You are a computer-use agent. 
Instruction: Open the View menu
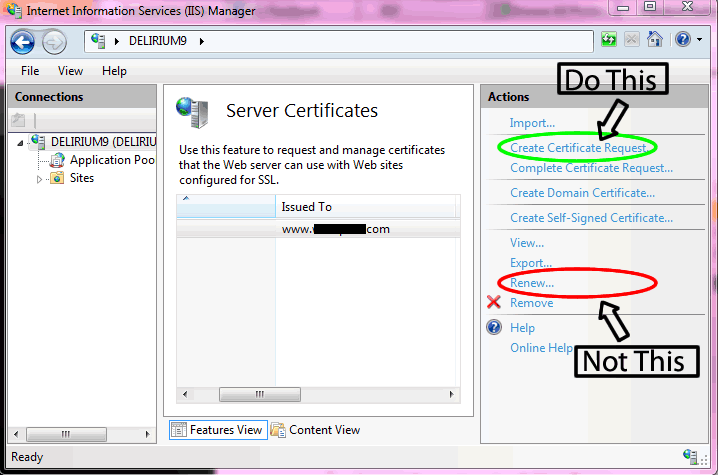point(70,71)
